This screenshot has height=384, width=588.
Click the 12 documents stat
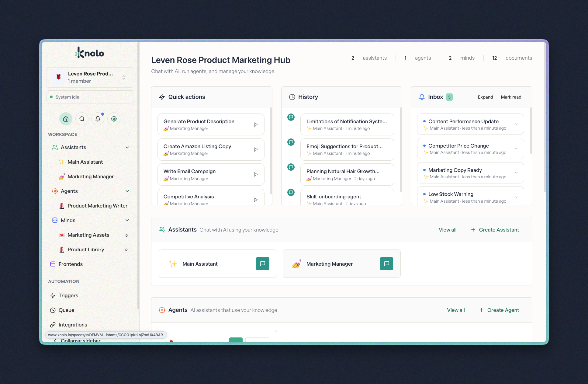(x=512, y=58)
